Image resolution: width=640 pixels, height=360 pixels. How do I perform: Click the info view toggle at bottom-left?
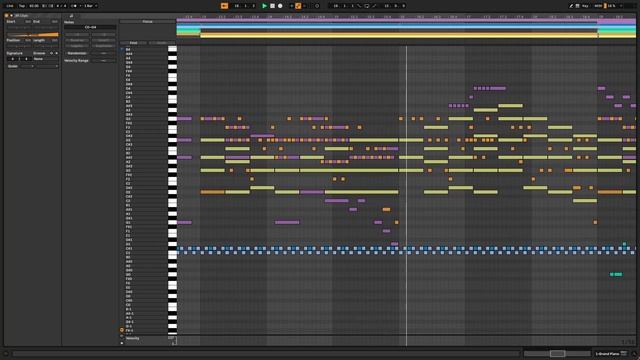(x=6, y=354)
